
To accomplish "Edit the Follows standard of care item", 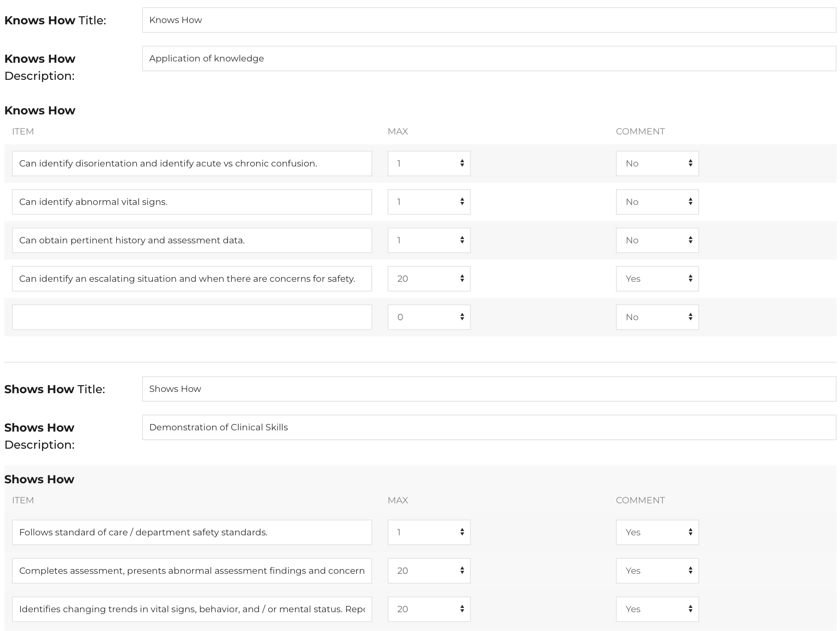I will click(x=192, y=532).
